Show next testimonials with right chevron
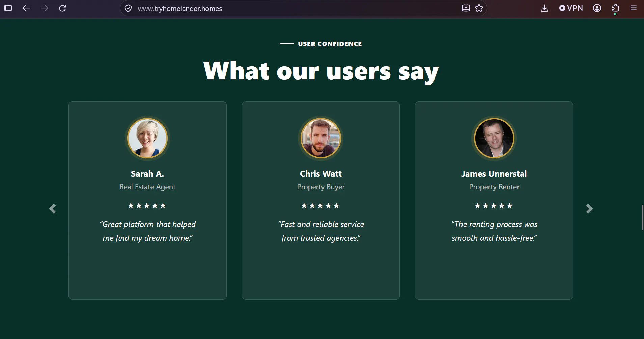 point(589,209)
